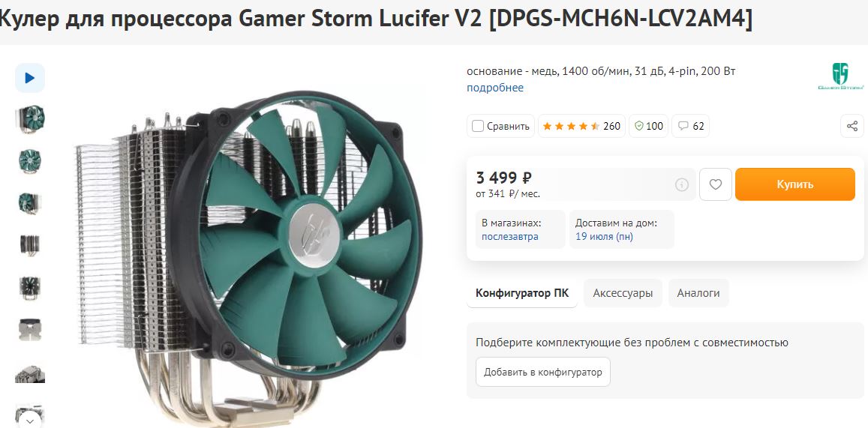This screenshot has width=868, height=428.
Task: Select the Конфигуратор ПК tab
Action: pyautogui.click(x=522, y=293)
